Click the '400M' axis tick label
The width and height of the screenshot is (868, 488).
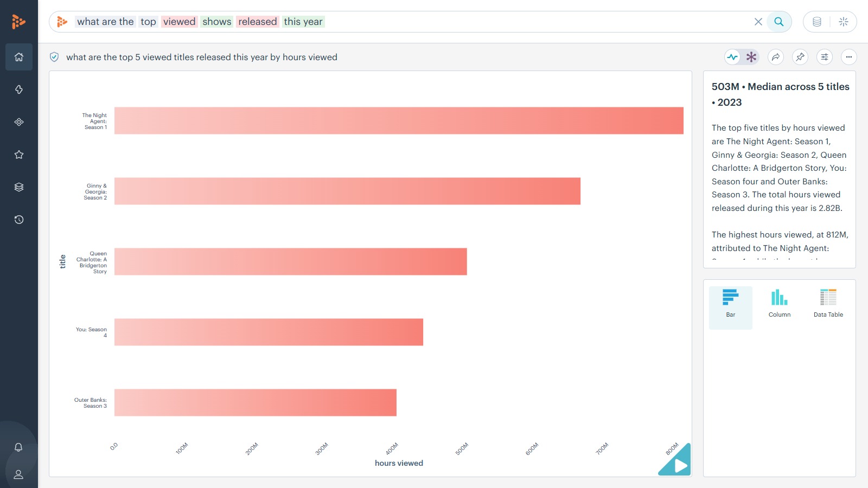[x=392, y=449]
